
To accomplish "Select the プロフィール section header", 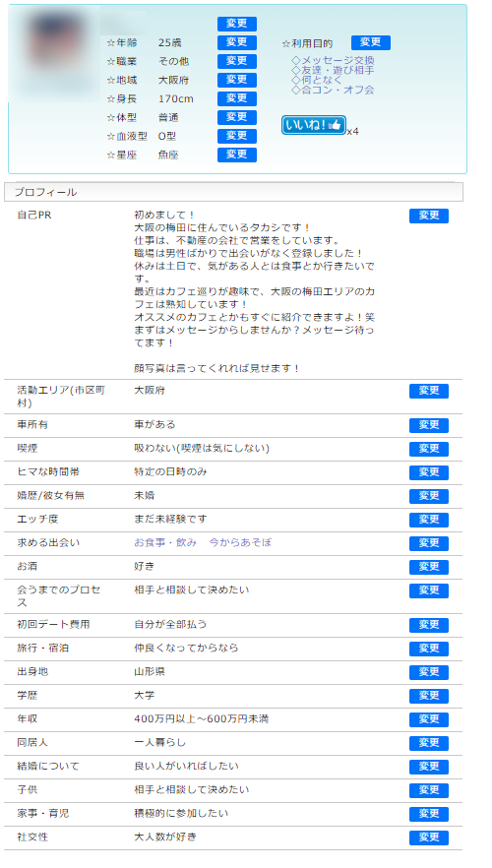I will point(233,192).
